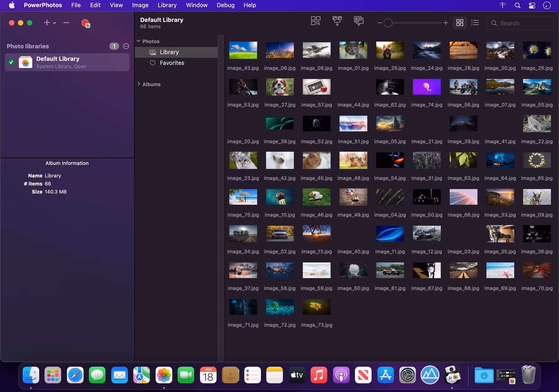Click the merge libraries toolbar icon
The width and height of the screenshot is (559, 392).
point(337,21)
